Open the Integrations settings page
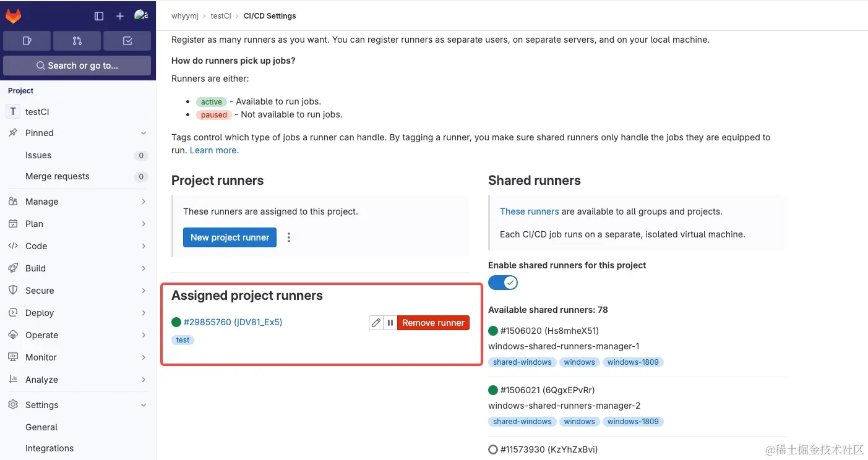The height and width of the screenshot is (460, 868). tap(49, 448)
